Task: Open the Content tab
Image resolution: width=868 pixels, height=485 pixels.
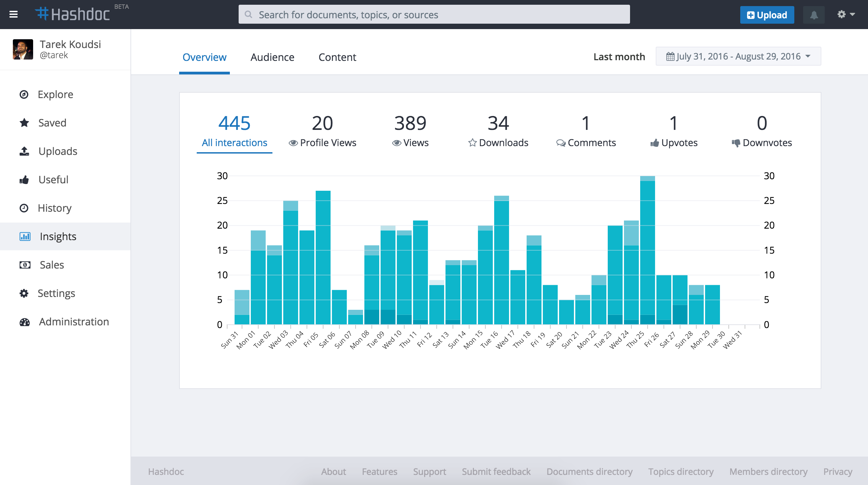Action: (x=337, y=57)
